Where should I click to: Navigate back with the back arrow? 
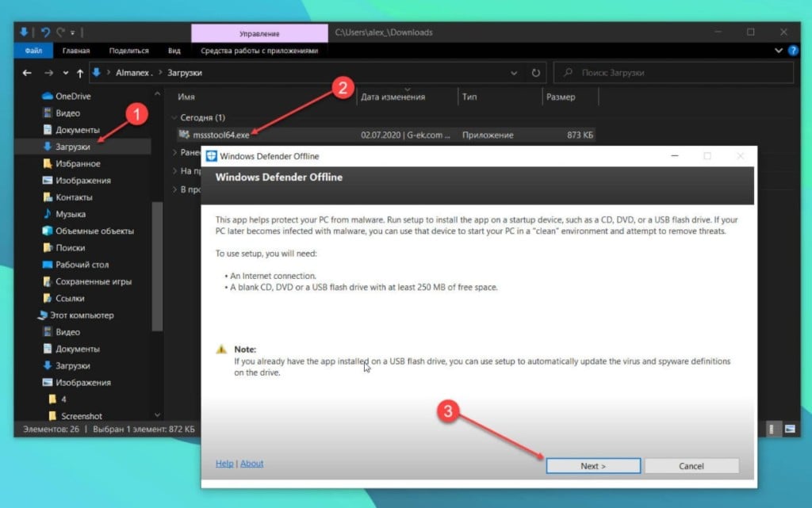[x=27, y=73]
